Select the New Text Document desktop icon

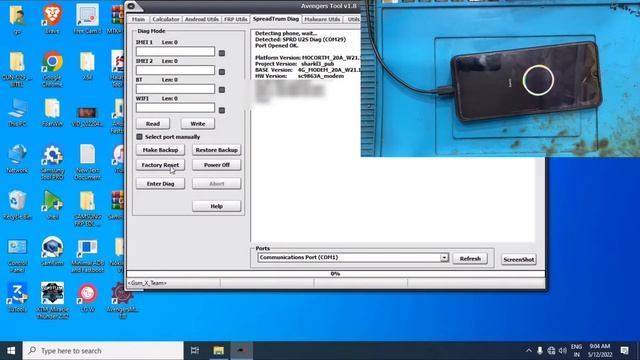pos(87,162)
